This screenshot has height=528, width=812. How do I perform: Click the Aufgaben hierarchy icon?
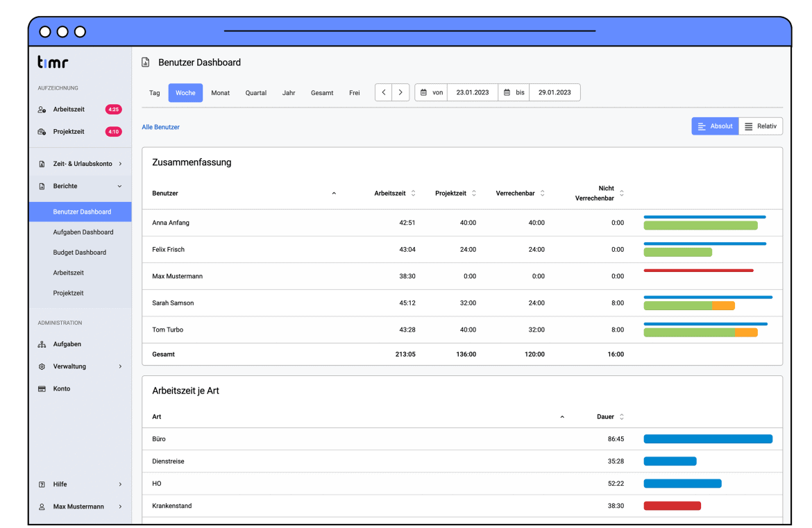coord(42,344)
